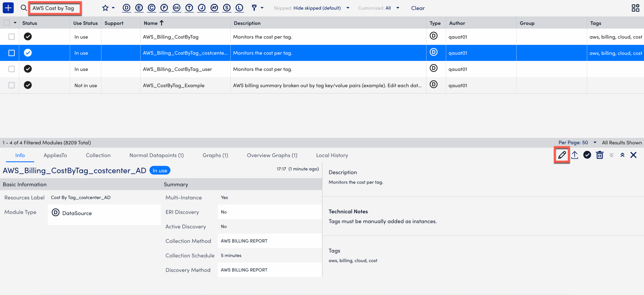Click status checkmark of AWS_Billing_CostByTag_user row
The height and width of the screenshot is (295, 644).
click(28, 69)
